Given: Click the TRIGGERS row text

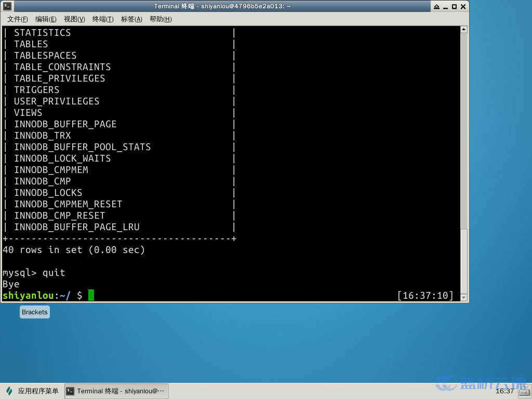Looking at the screenshot, I should click(37, 89).
